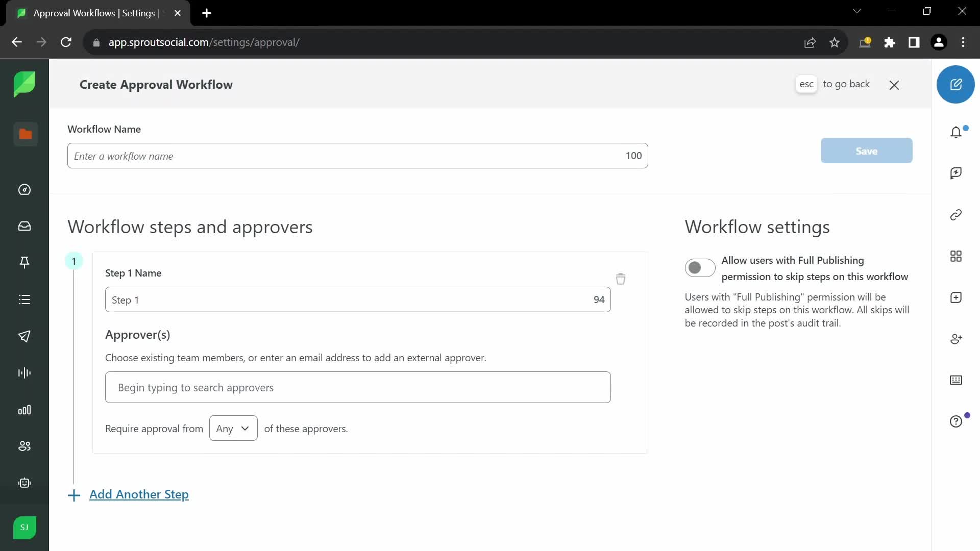Open the reports icon in left sidebar
980x551 pixels.
pos(24,410)
